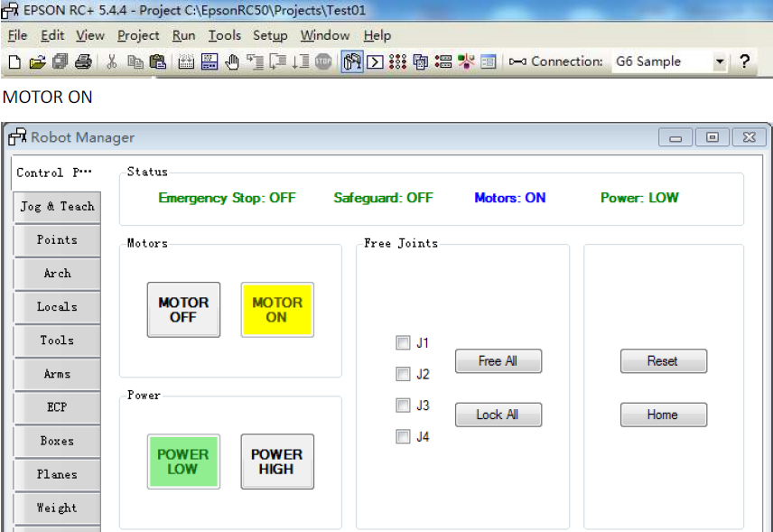Switch to the Points tab
The height and width of the screenshot is (532, 773).
click(x=57, y=240)
